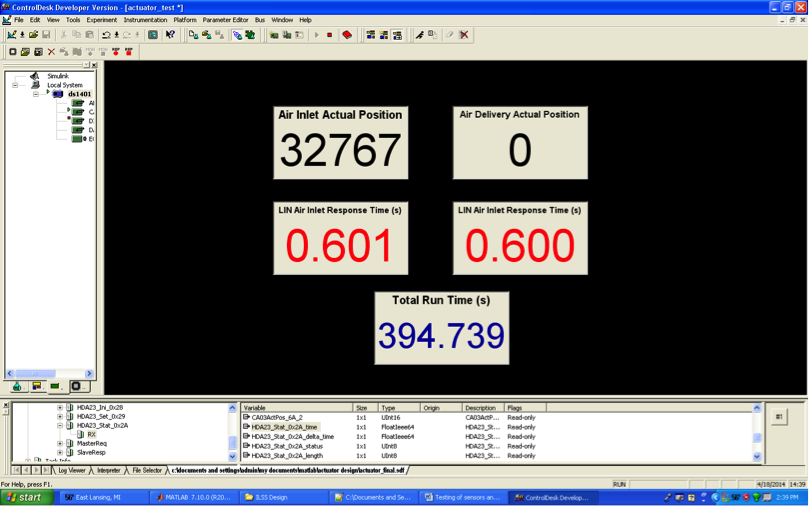Click the green Platform Navigator tab icon

(x=55, y=386)
